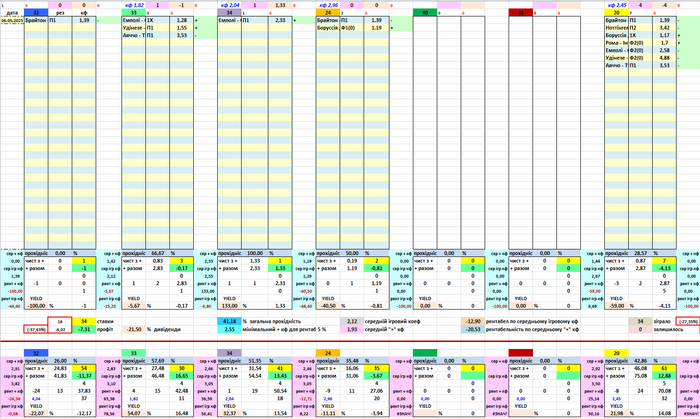Select odds cell 4,88
The width and height of the screenshot is (700, 419).
click(664, 58)
